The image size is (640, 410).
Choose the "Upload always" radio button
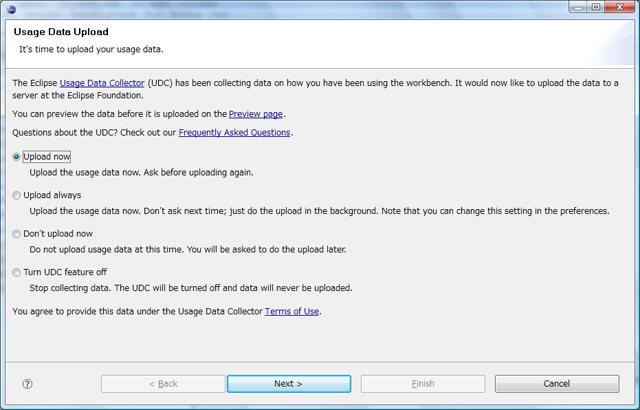coord(16,195)
